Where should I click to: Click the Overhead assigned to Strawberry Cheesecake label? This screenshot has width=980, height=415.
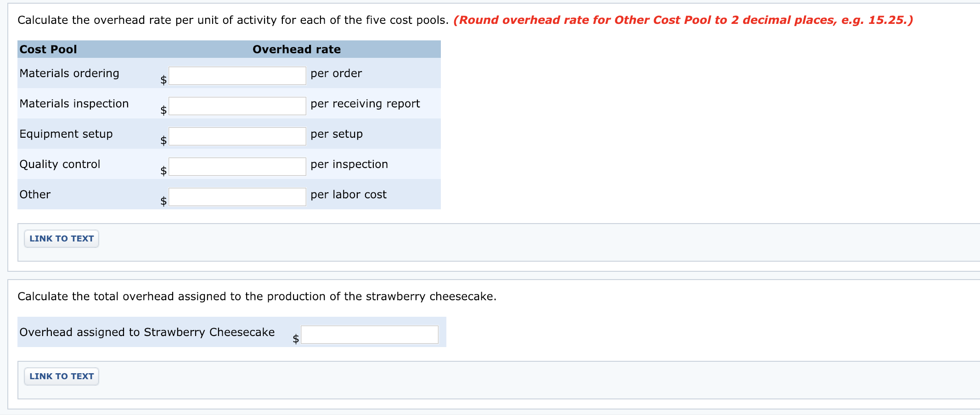point(146,332)
